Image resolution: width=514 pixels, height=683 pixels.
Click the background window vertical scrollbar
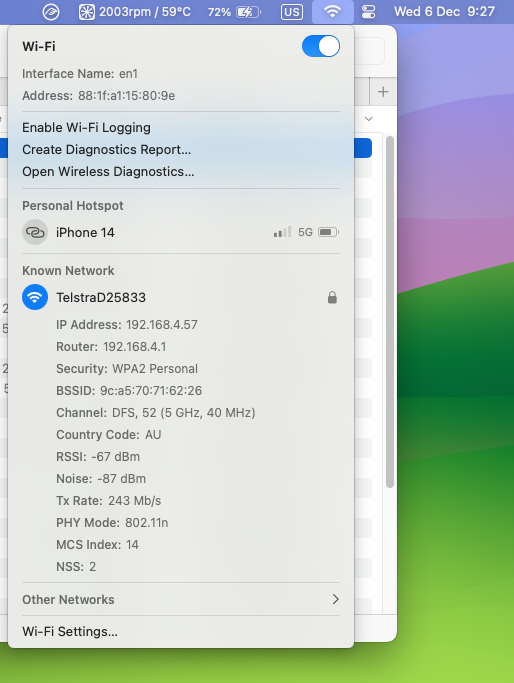(390, 312)
